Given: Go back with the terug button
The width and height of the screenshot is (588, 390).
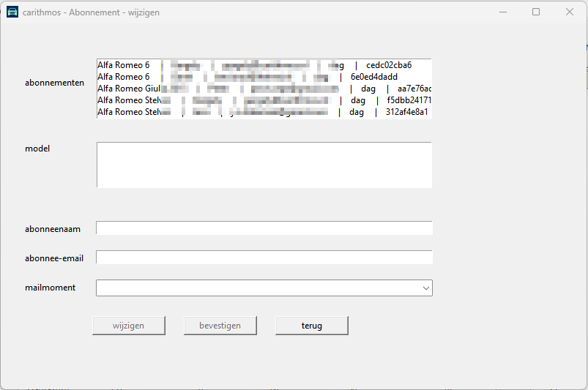Looking at the screenshot, I should click(x=311, y=326).
